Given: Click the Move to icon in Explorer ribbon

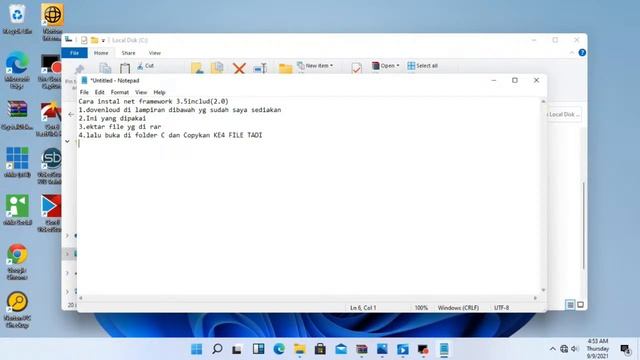Looking at the screenshot, I should coord(197,68).
